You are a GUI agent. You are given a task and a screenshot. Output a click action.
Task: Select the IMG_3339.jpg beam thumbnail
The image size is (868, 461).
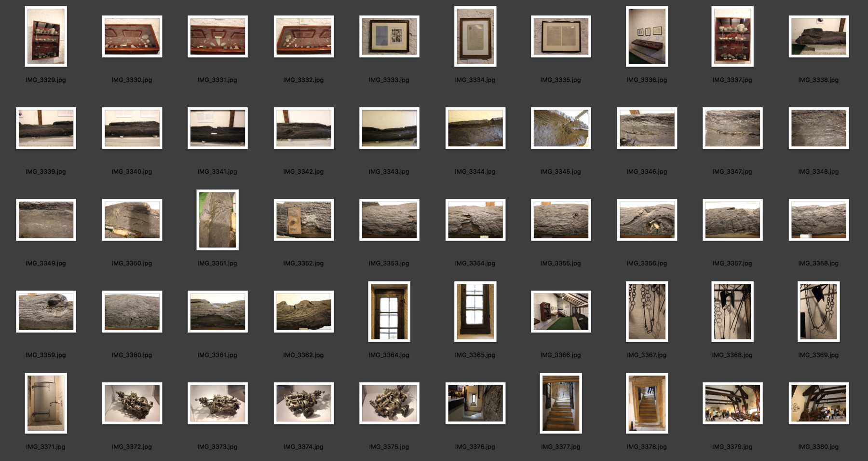(x=46, y=128)
